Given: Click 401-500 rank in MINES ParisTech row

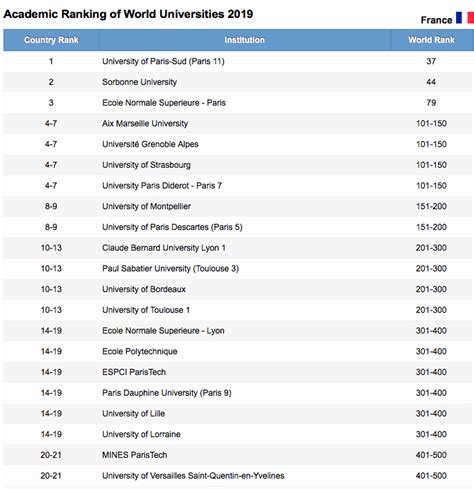Looking at the screenshot, I should click(x=431, y=455).
